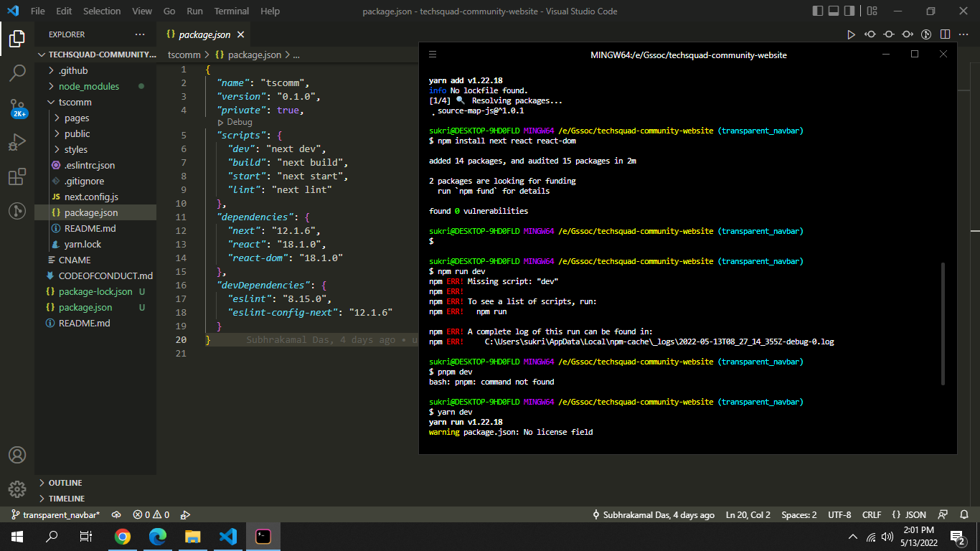Click UTF-8 encoding in status bar
The width and height of the screenshot is (980, 551).
(x=839, y=515)
